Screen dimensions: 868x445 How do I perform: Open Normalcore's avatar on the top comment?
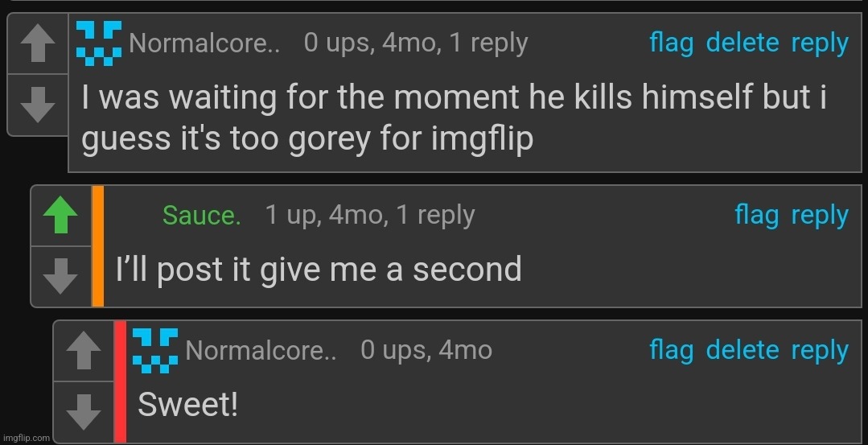pos(99,43)
